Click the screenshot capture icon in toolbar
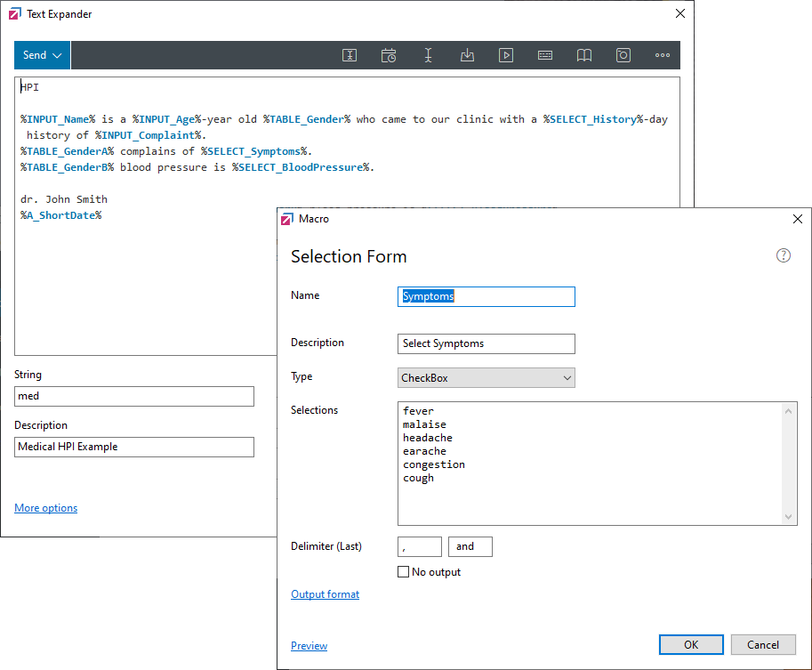This screenshot has height=670, width=812. coord(623,55)
